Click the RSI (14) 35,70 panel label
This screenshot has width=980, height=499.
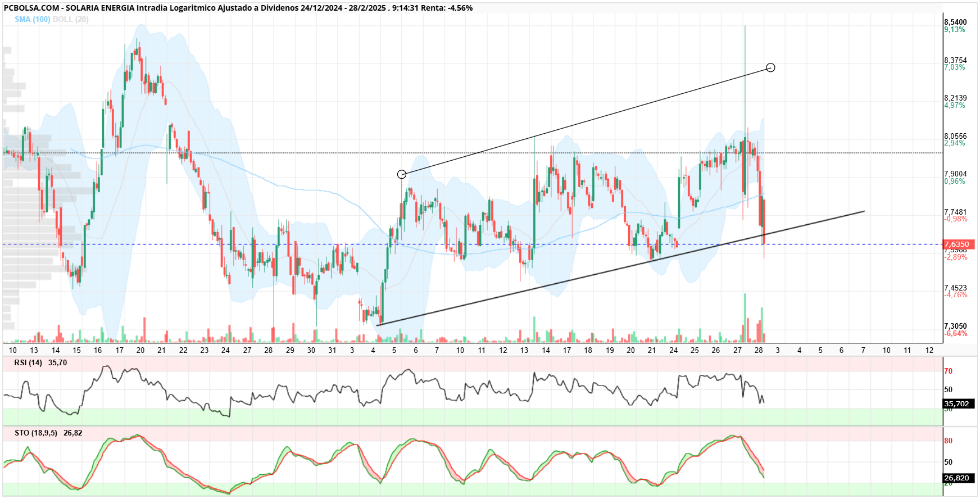[40, 362]
